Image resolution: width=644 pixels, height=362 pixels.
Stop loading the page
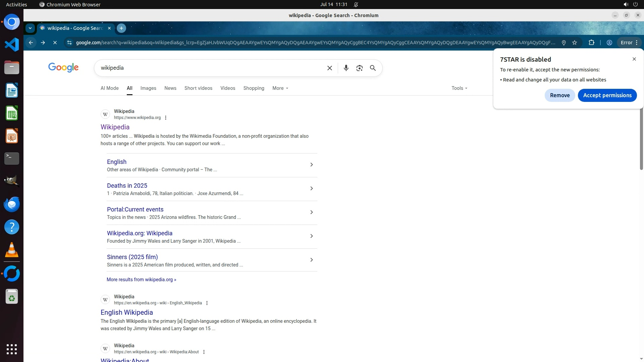point(55,43)
